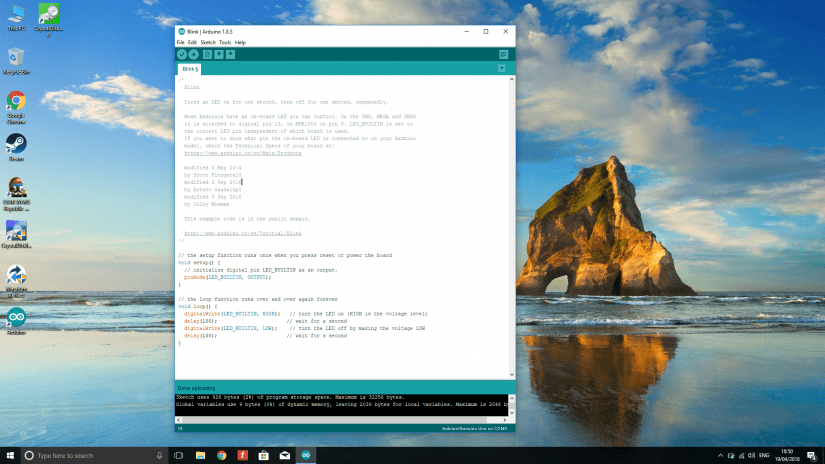
Task: Select the blue CrystalDisk shortcut below Star Wars
Action: 16,235
